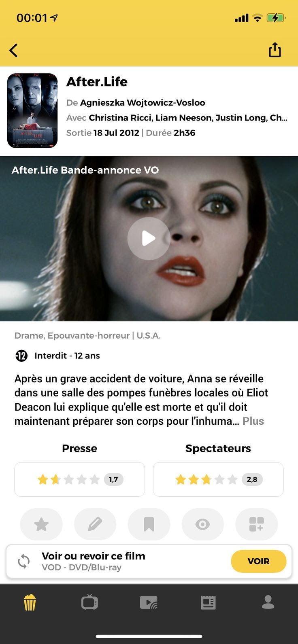Tap the share icon in the header

click(x=275, y=50)
